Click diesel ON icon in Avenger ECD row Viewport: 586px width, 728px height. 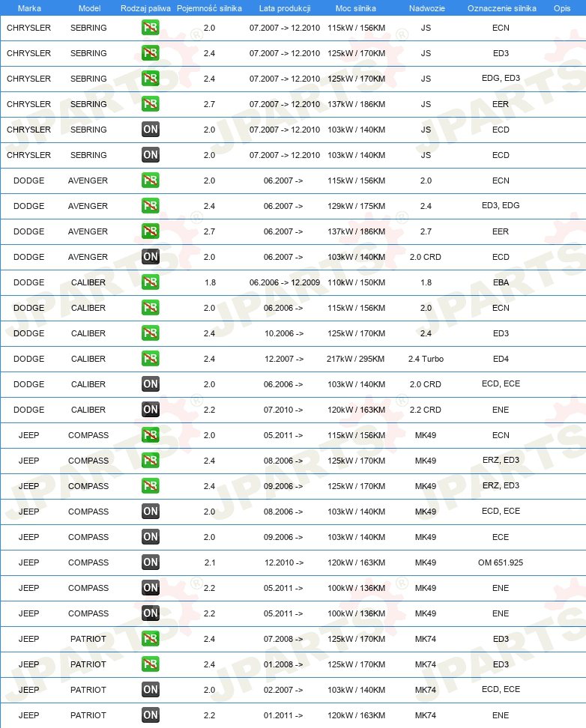[x=150, y=257]
